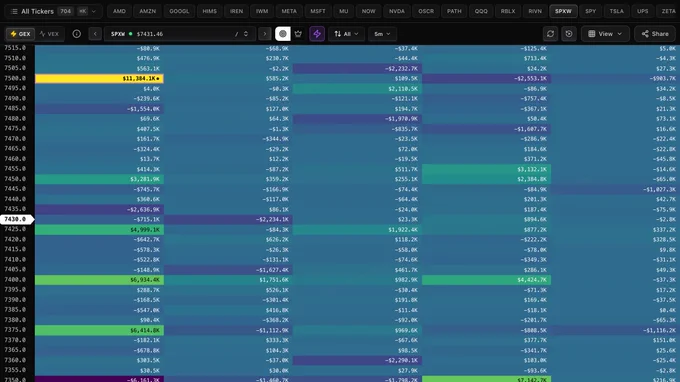Choose the UPS ticker tab
The image size is (680, 382).
(x=643, y=11)
